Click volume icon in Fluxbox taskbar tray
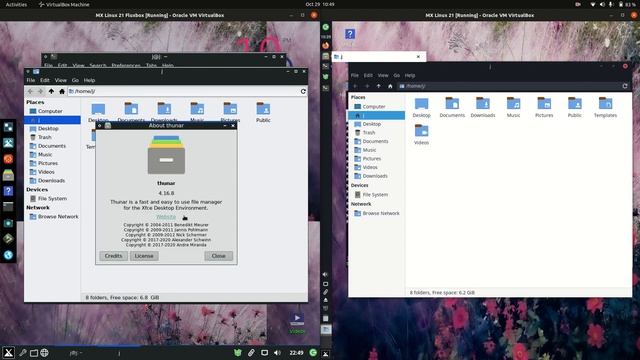The width and height of the screenshot is (640, 360). coord(278,353)
